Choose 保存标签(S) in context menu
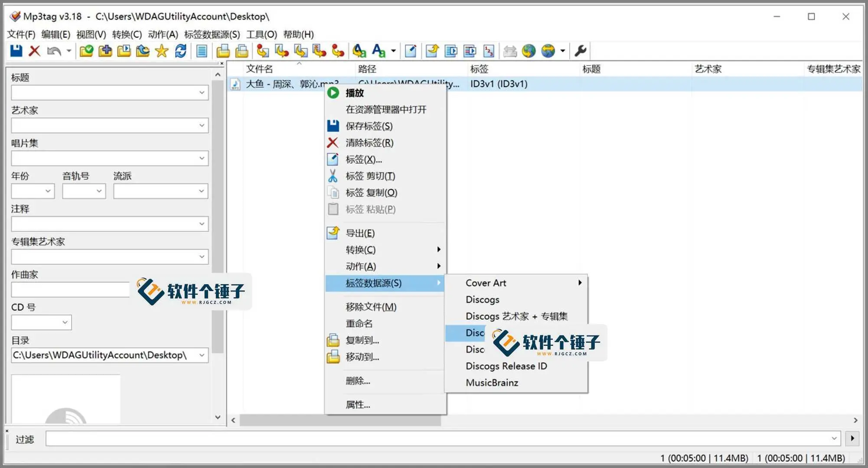868x468 pixels. [x=385, y=126]
